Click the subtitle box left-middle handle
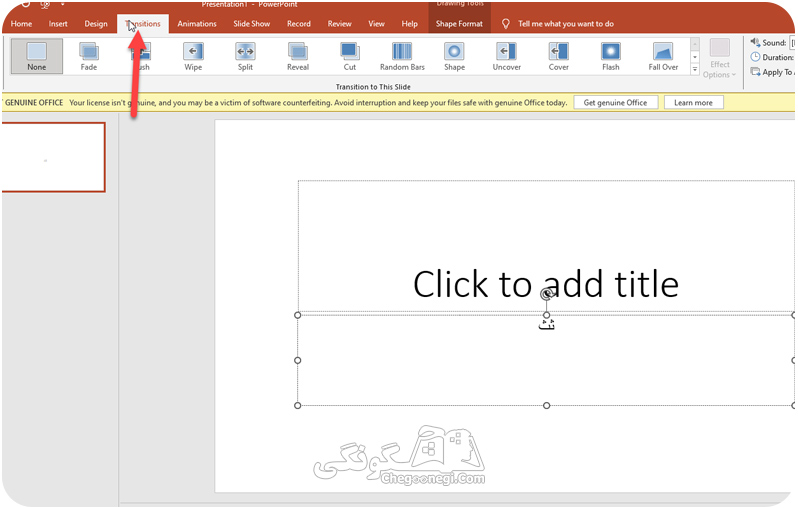Viewport: 798px width, 508px height. (x=298, y=360)
